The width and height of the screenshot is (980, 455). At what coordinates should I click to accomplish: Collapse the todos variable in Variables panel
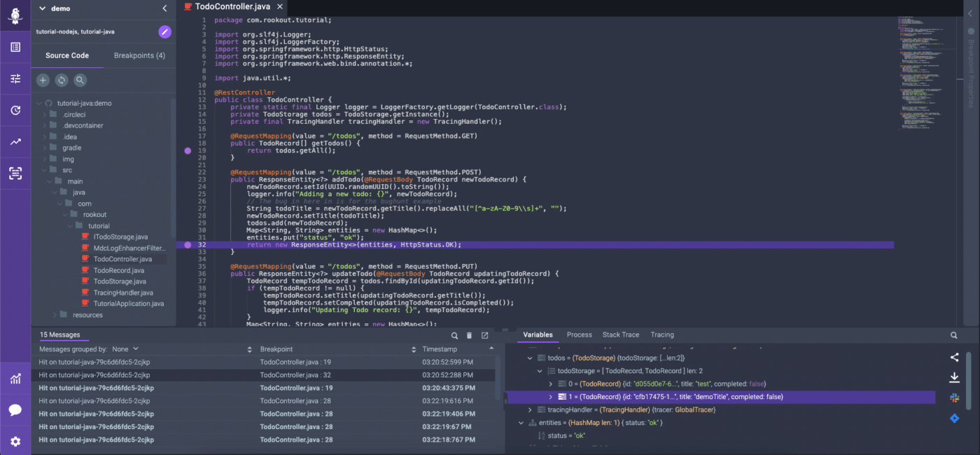[x=530, y=357]
